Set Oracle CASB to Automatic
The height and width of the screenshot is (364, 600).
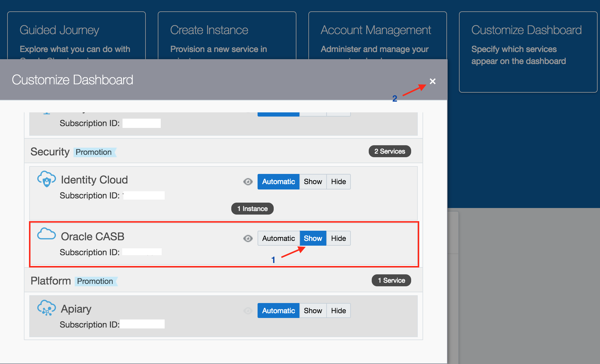click(278, 238)
